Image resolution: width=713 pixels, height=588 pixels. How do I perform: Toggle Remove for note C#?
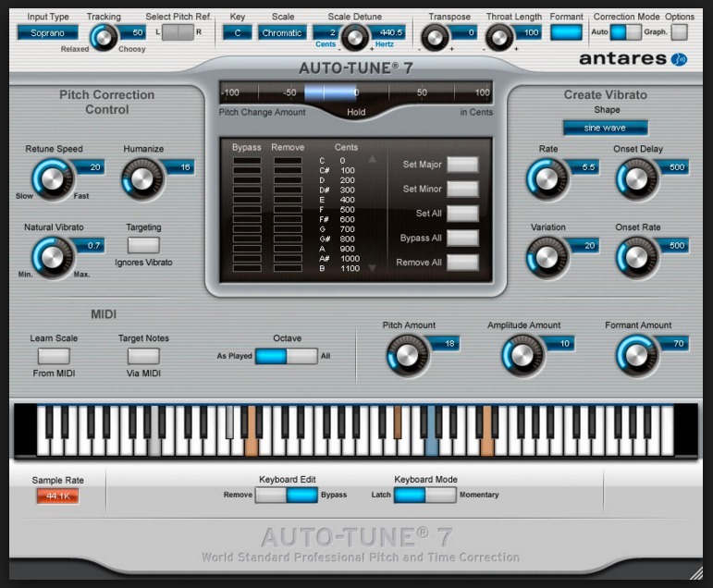pos(288,170)
